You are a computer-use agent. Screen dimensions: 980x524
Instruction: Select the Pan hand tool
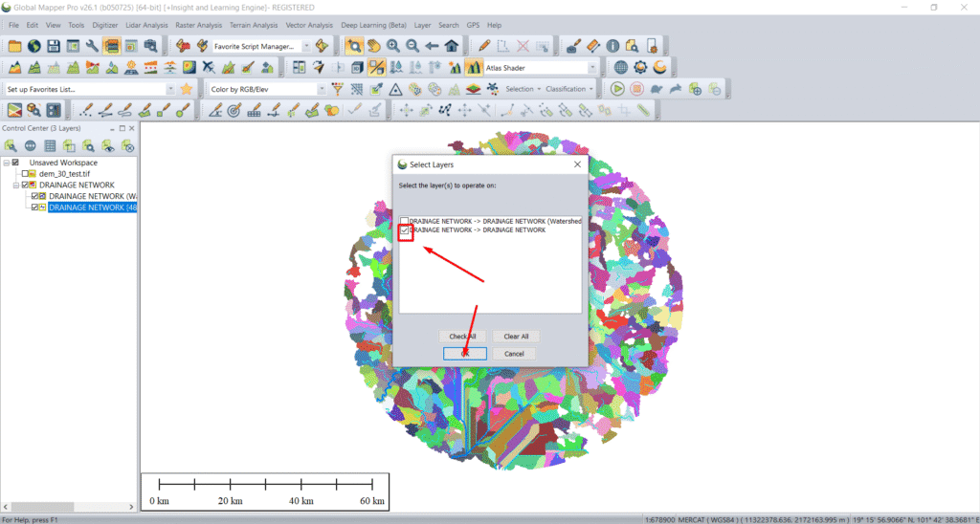[x=374, y=46]
